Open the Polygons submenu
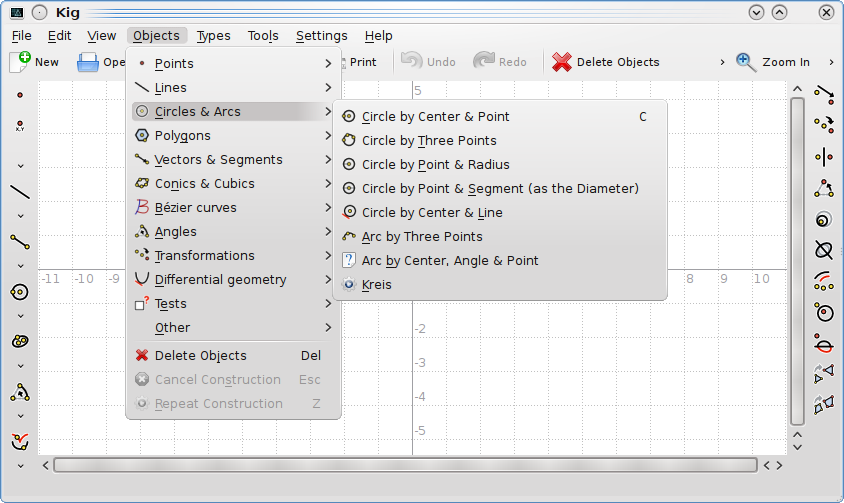844x503 pixels. (233, 136)
